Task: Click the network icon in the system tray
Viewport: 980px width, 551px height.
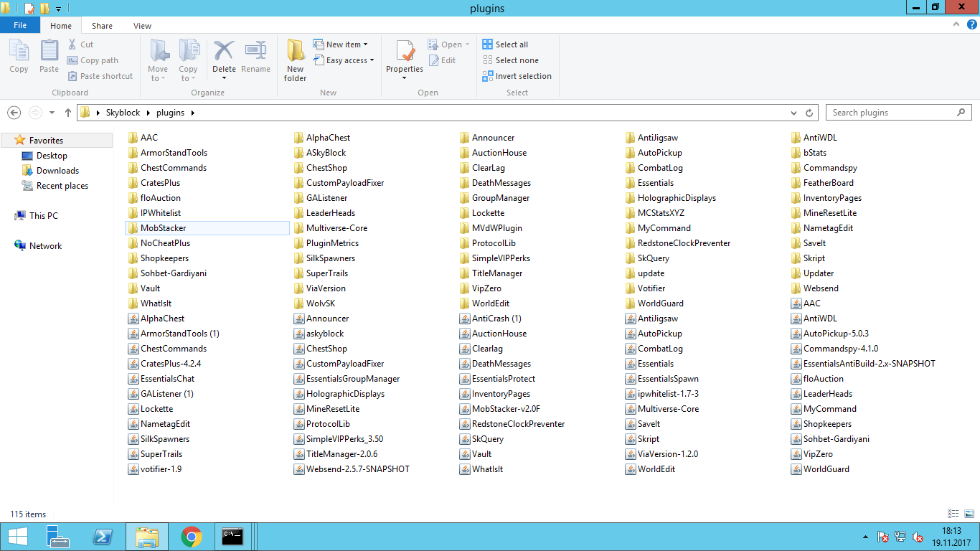Action: tap(900, 537)
